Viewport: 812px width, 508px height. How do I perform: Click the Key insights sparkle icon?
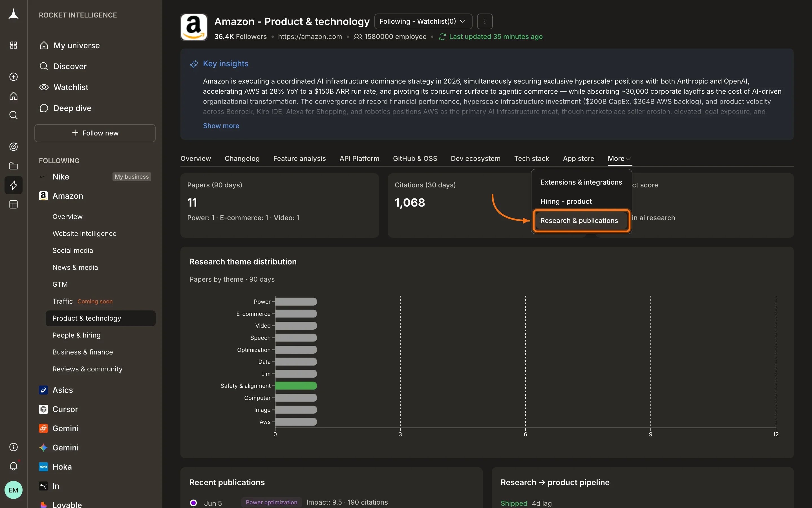click(194, 64)
